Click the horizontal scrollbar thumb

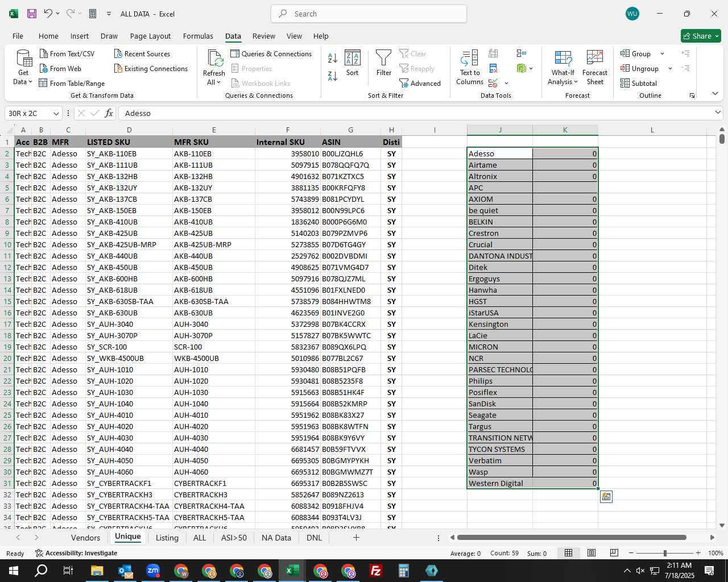572,537
